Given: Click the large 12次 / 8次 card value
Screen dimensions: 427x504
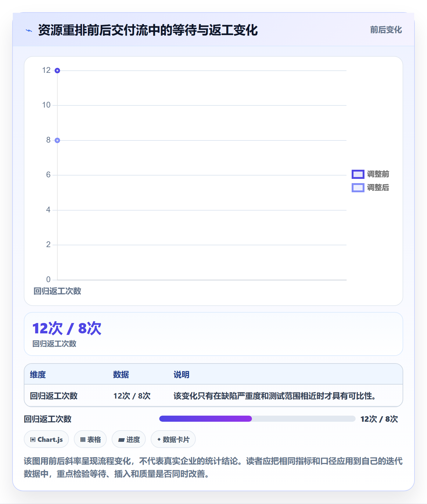Looking at the screenshot, I should pos(67,328).
